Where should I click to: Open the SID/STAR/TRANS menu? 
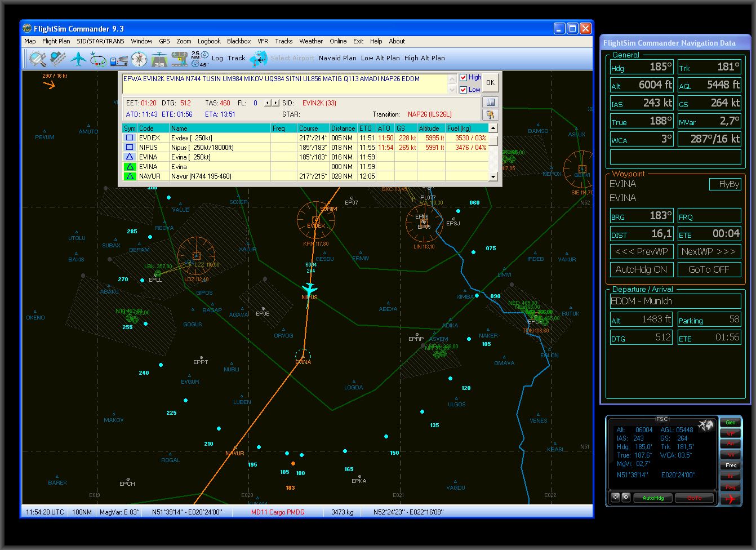point(100,41)
